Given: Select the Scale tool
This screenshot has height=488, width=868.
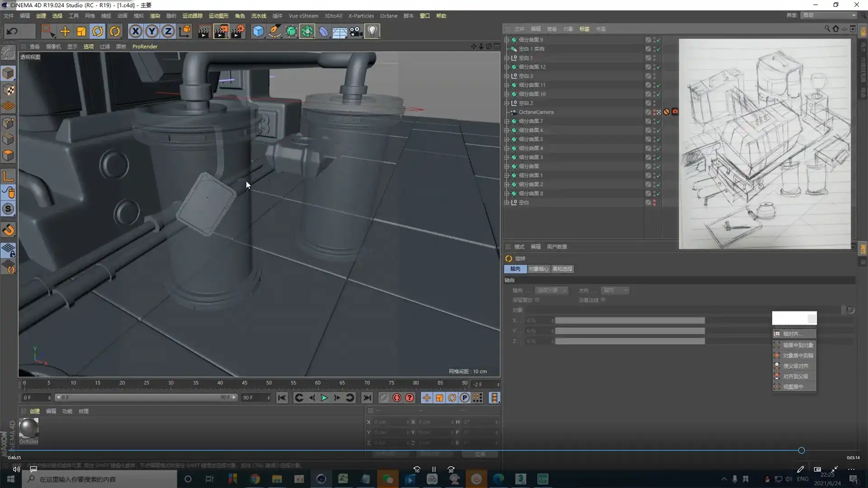Looking at the screenshot, I should point(81,31).
